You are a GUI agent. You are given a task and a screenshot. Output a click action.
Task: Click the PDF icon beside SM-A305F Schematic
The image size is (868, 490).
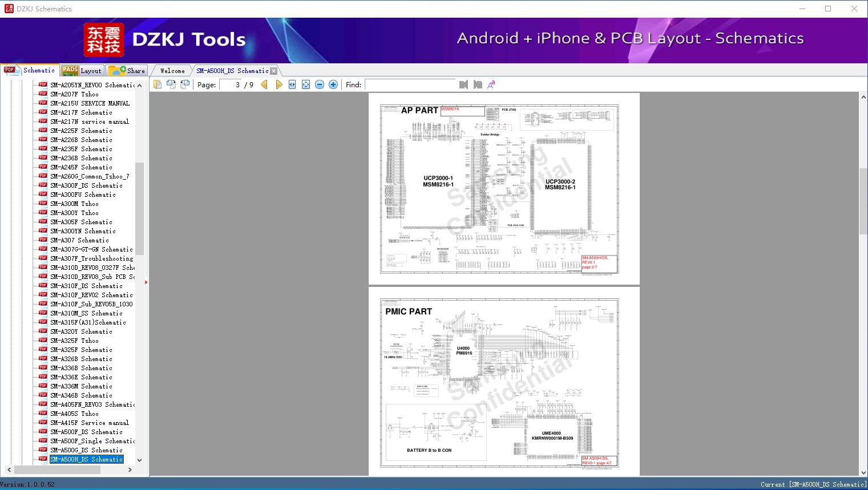pyautogui.click(x=43, y=222)
